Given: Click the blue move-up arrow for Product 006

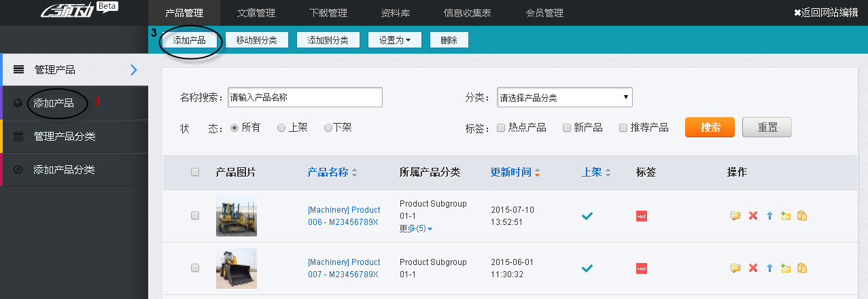Looking at the screenshot, I should 769,216.
